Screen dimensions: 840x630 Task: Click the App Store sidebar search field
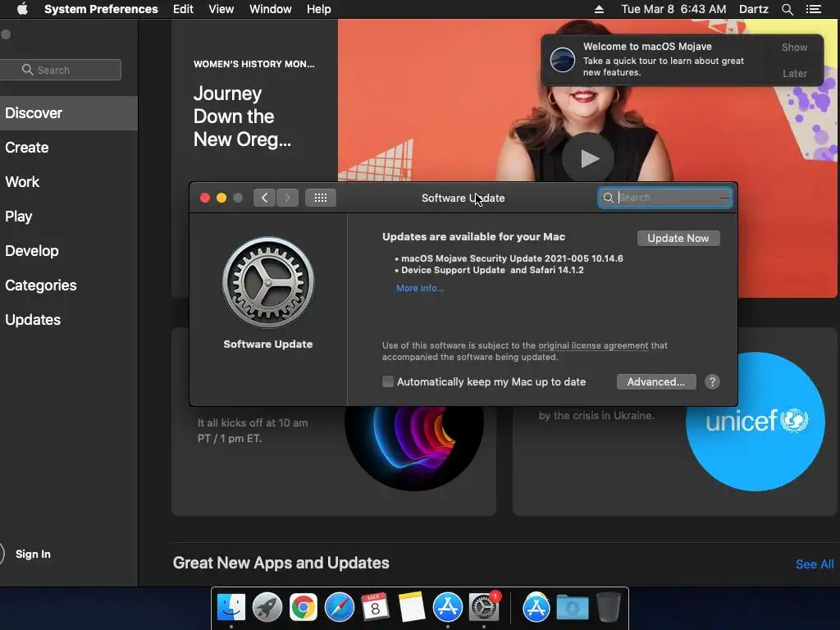coord(60,70)
